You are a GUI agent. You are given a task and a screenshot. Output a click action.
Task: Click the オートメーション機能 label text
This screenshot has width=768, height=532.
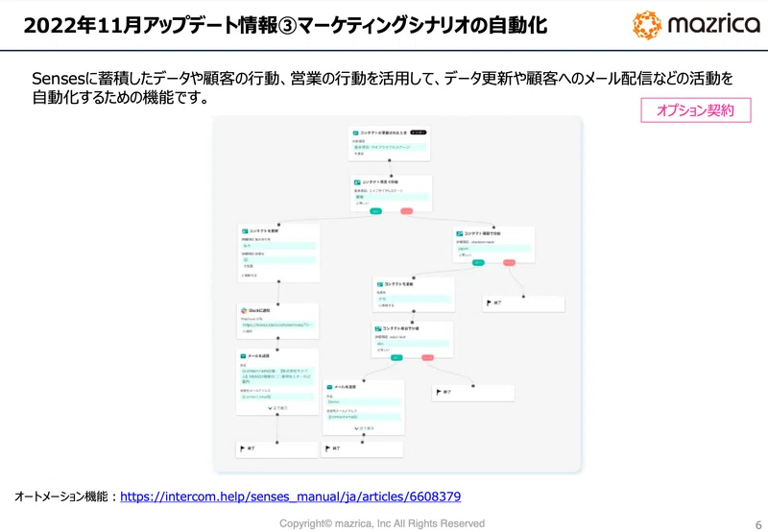(61, 496)
